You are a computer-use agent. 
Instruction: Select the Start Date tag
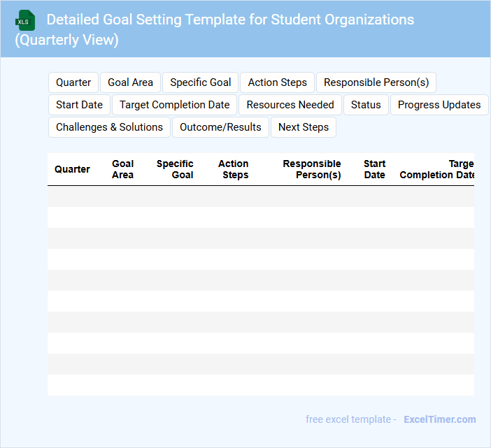click(x=79, y=105)
